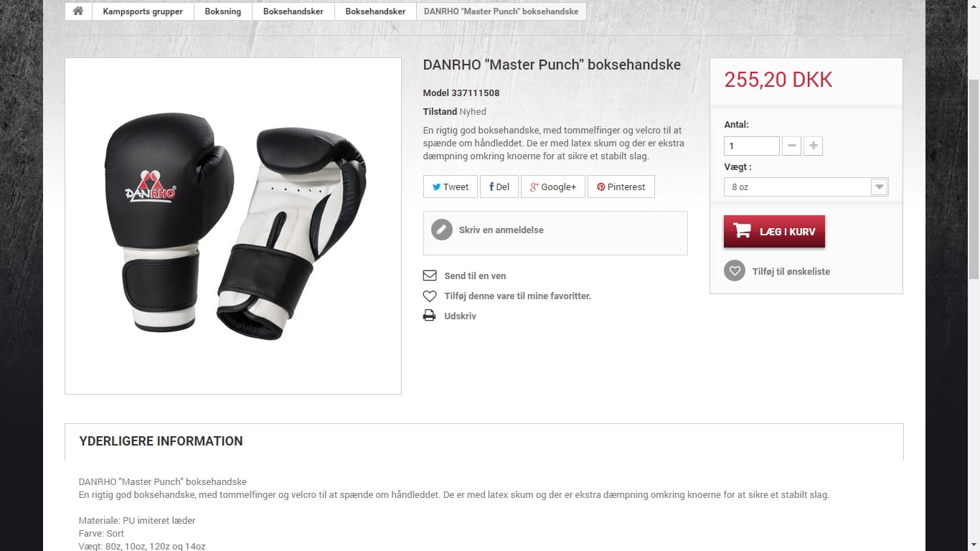This screenshot has height=551, width=980.
Task: Click the printer icon next to Udskriv
Action: [430, 316]
